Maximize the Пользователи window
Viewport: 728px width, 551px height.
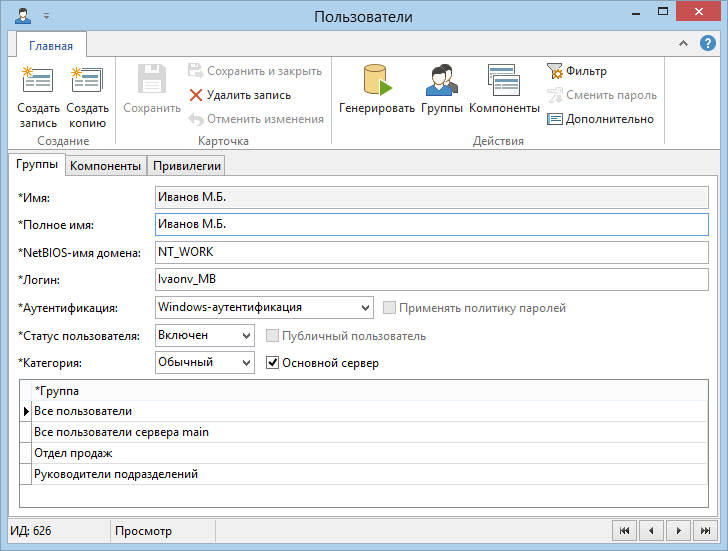pos(663,12)
